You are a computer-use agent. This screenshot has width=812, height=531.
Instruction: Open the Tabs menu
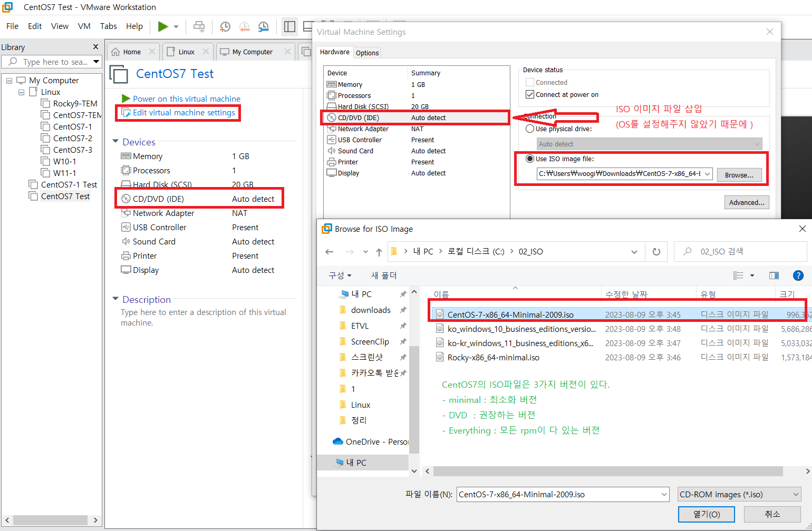pos(108,26)
